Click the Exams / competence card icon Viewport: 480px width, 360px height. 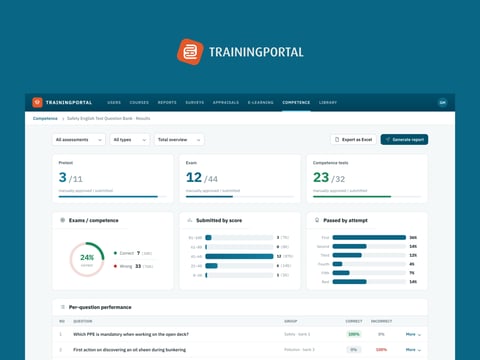[62, 220]
